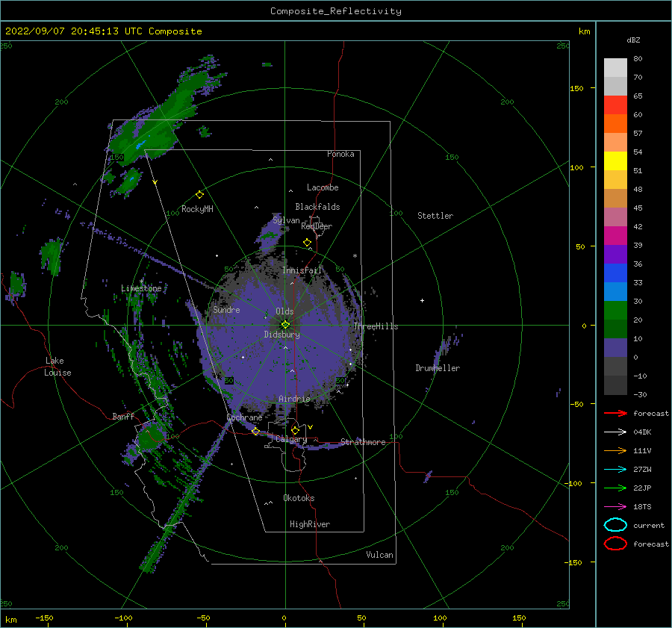The image size is (672, 628).
Task: Click the 'Okotoks' city label
Action: 299,498
